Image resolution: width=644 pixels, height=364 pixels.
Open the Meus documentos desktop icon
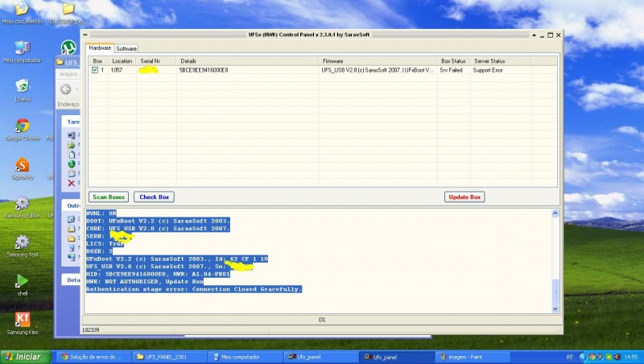coord(23,12)
